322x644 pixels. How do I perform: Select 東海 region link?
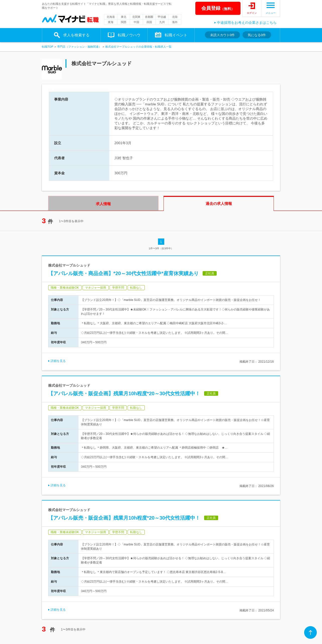tap(111, 22)
